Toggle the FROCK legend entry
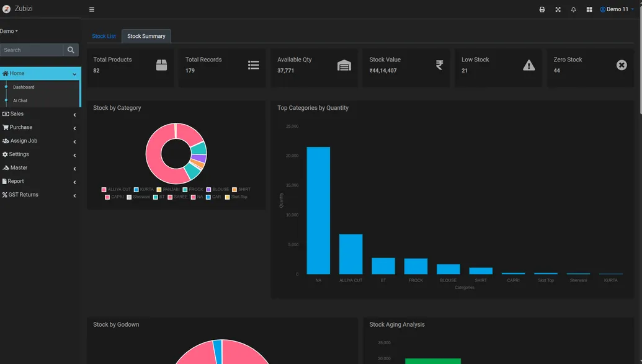The width and height of the screenshot is (642, 364). (x=196, y=189)
